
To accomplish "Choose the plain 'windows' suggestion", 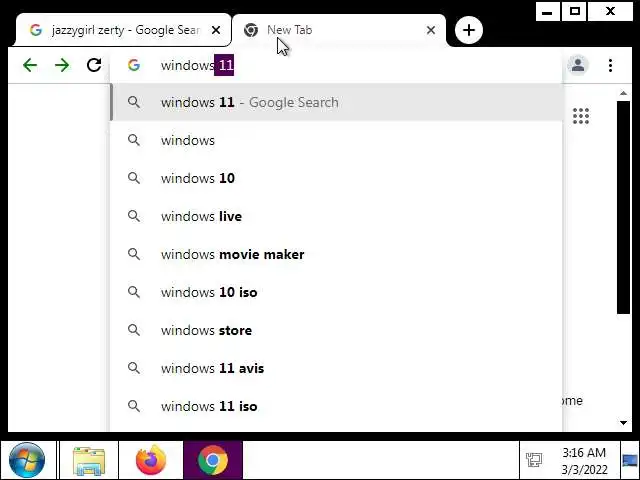I will [x=337, y=140].
